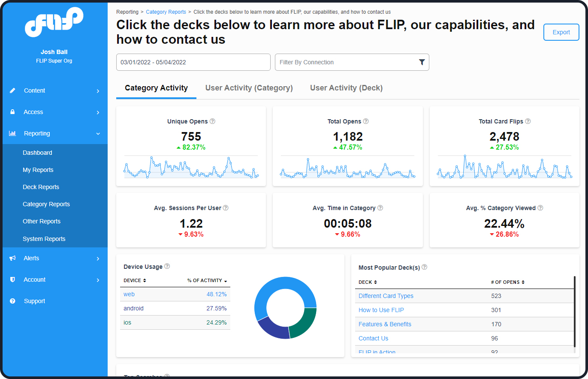Open Avg. Time in Category help icon

click(380, 208)
